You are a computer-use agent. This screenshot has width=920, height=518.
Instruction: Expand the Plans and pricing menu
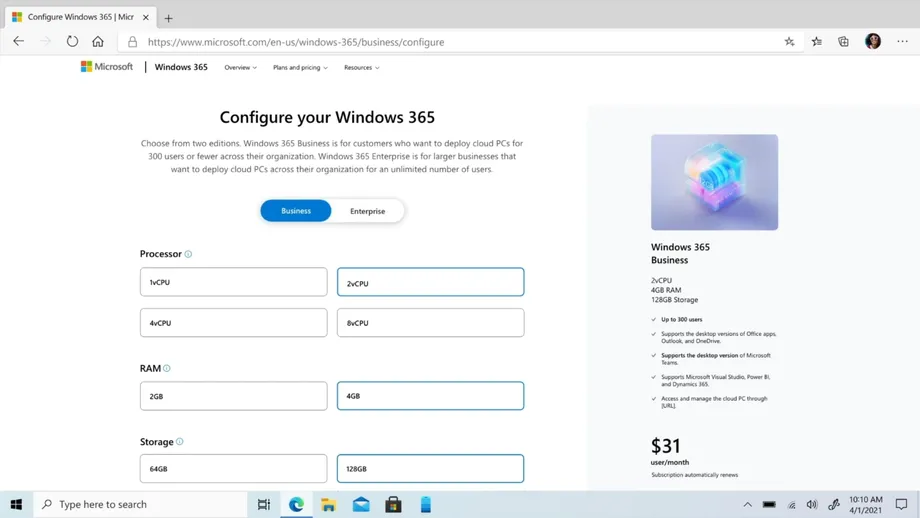[x=300, y=67]
